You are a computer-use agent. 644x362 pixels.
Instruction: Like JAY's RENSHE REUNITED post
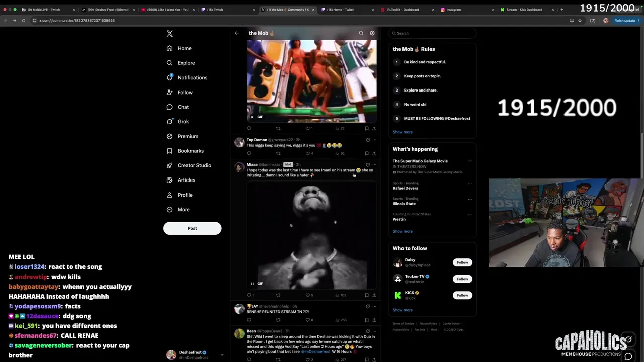(308, 320)
